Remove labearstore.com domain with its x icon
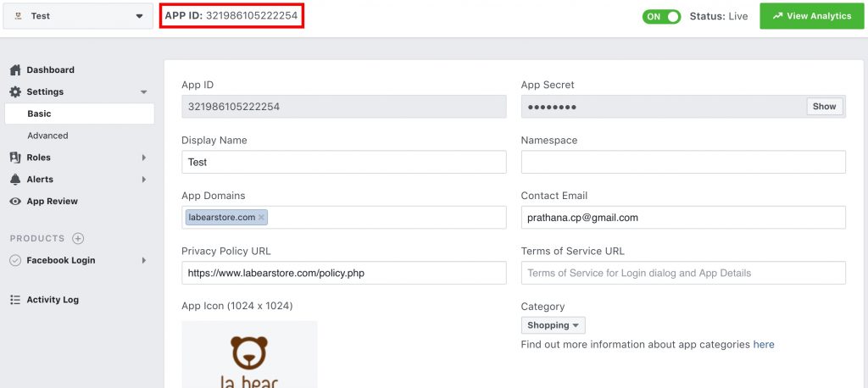868x388 pixels. click(x=261, y=218)
